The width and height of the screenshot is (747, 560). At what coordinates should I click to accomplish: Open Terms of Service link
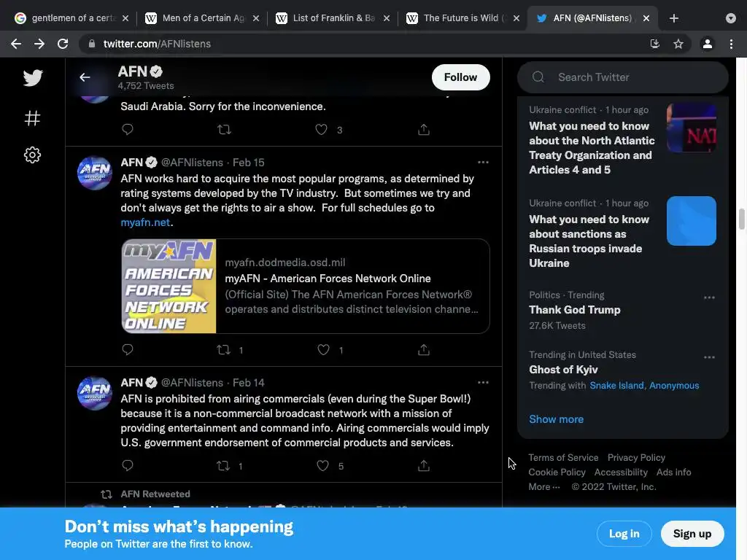[563, 458]
